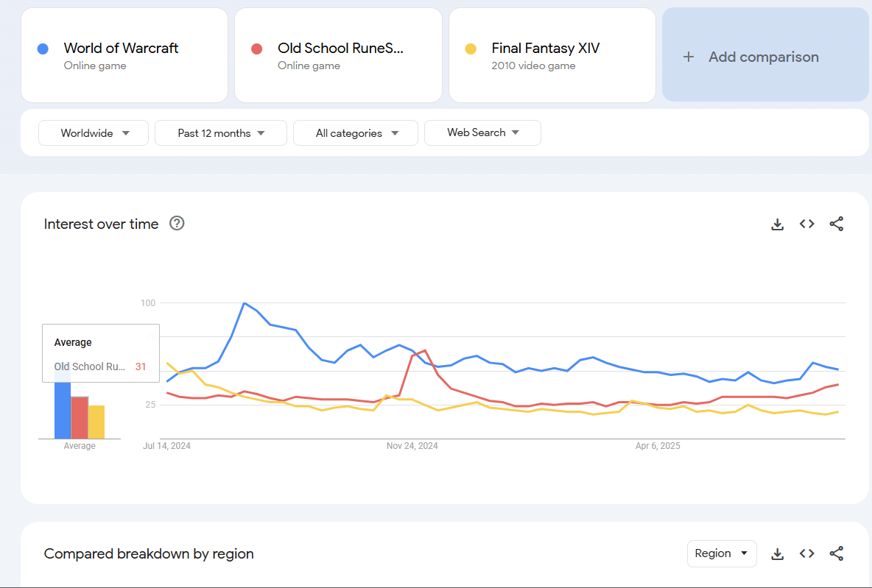Open the Region selector dropdown
The height and width of the screenshot is (588, 872).
(721, 553)
